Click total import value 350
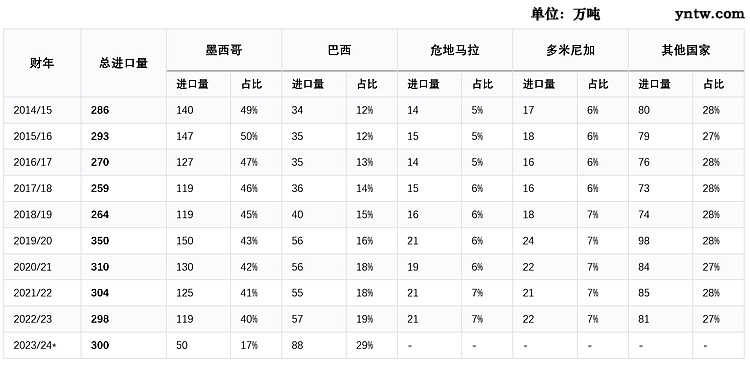Viewport: 750px width, 375px height. (x=100, y=241)
